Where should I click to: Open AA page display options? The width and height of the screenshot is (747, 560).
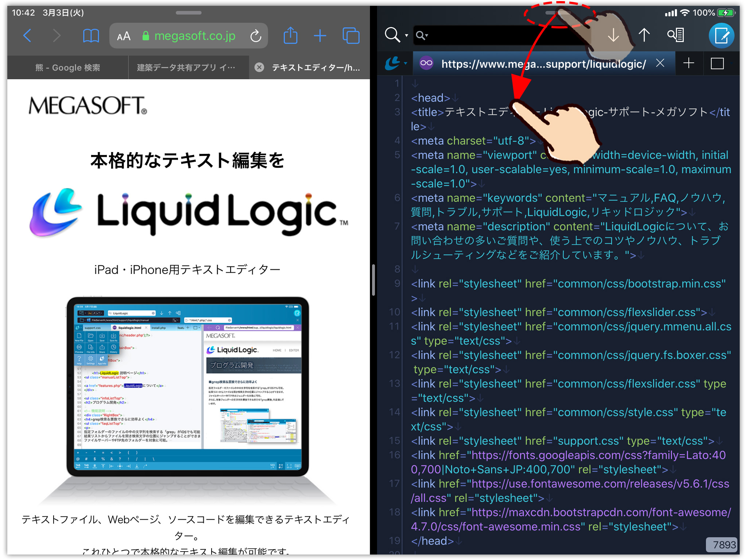[x=123, y=35]
